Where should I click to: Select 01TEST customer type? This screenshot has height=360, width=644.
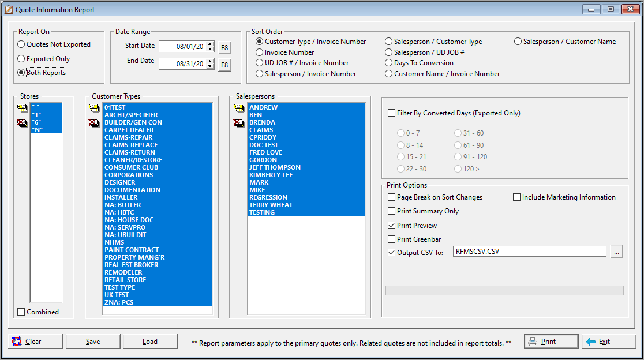click(158, 107)
